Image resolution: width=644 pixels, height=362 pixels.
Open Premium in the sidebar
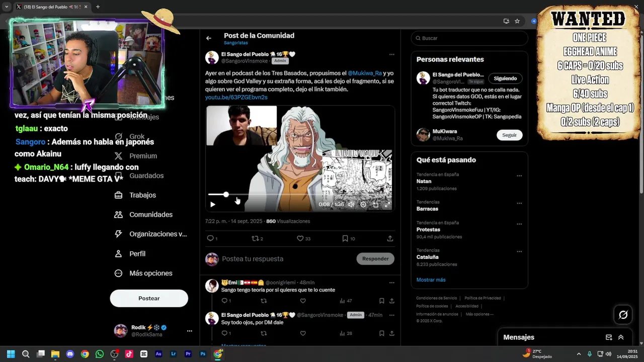pyautogui.click(x=136, y=156)
